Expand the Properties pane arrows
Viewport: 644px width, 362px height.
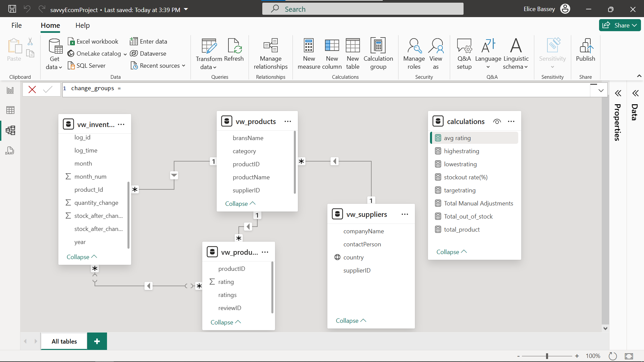[618, 93]
